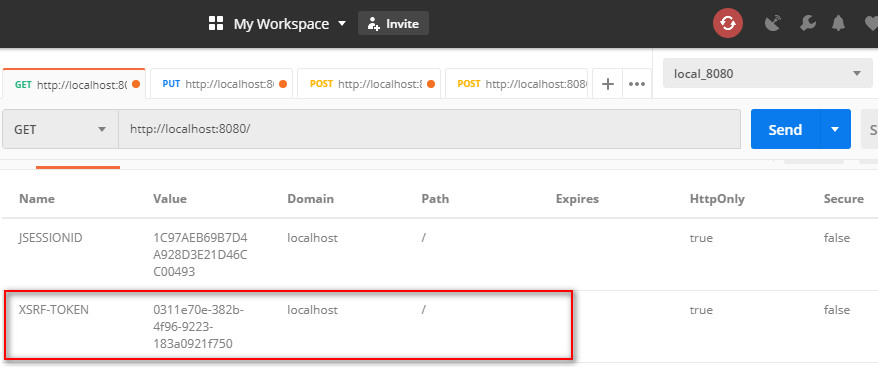Open the second POST request tab
The height and width of the screenshot is (367, 878).
tap(516, 84)
